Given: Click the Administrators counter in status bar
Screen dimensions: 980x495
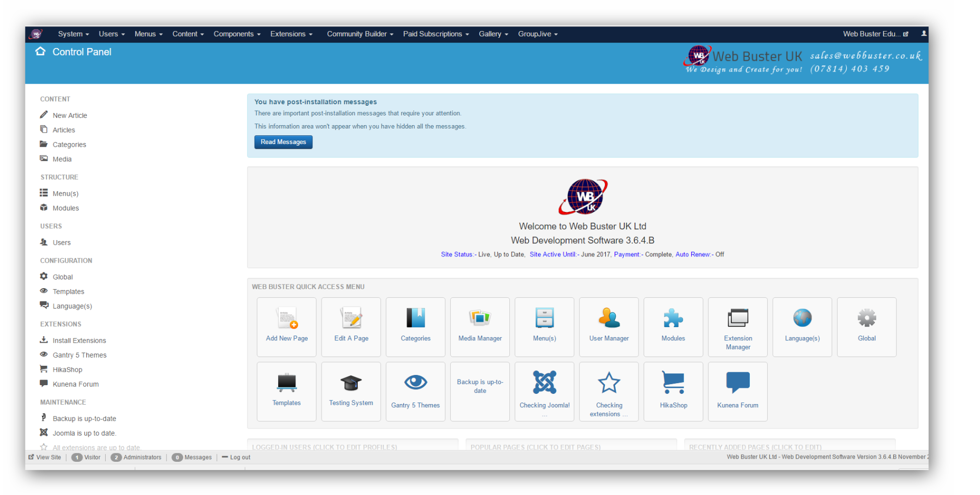Looking at the screenshot, I should pyautogui.click(x=136, y=457).
